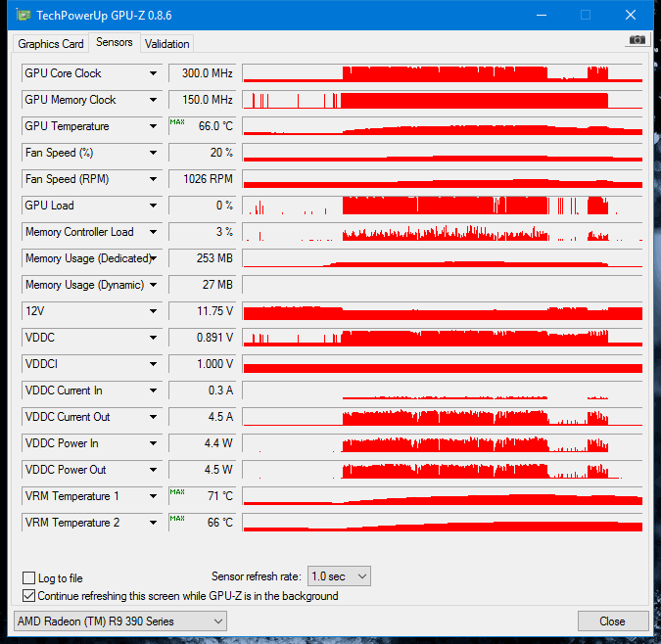
Task: Click the Close button
Action: [x=612, y=621]
